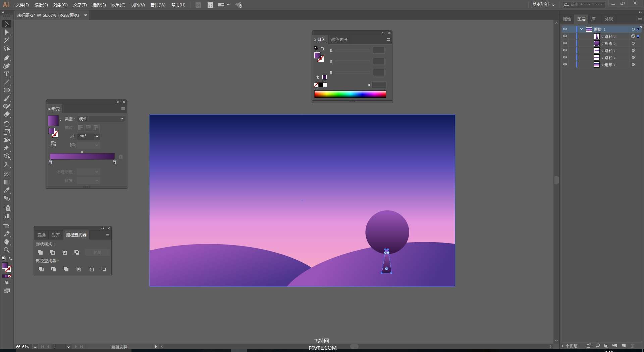Viewport: 644px width, 352px height.
Task: Select the Eyedropper tool
Action: [6, 190]
